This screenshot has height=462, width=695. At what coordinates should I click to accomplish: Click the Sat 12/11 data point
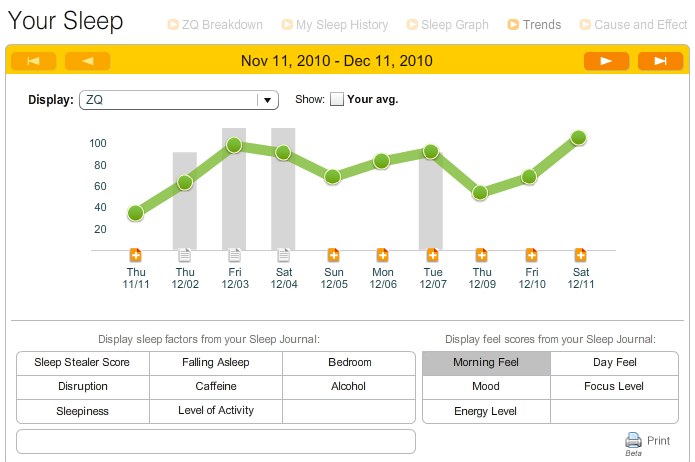(x=578, y=138)
